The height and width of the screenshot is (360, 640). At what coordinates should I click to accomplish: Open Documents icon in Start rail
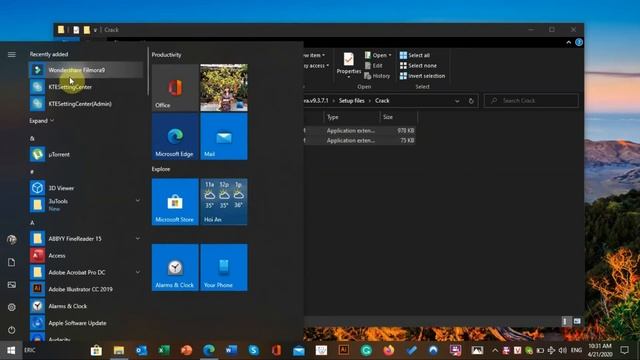coord(12,262)
